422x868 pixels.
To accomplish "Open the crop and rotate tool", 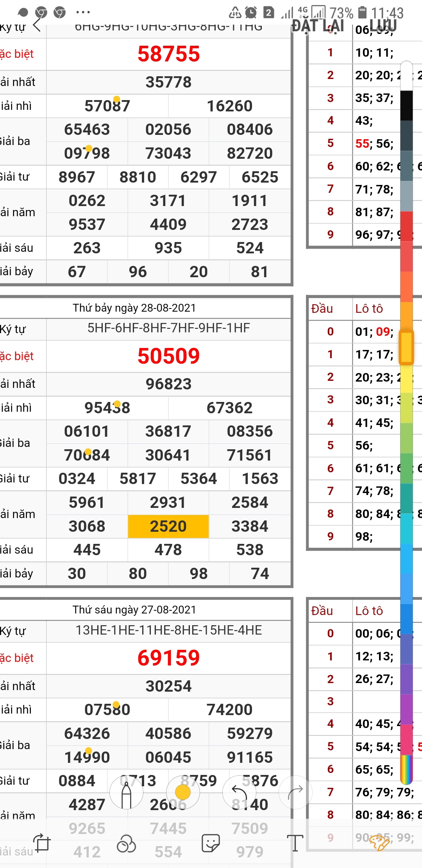I will pos(42,843).
